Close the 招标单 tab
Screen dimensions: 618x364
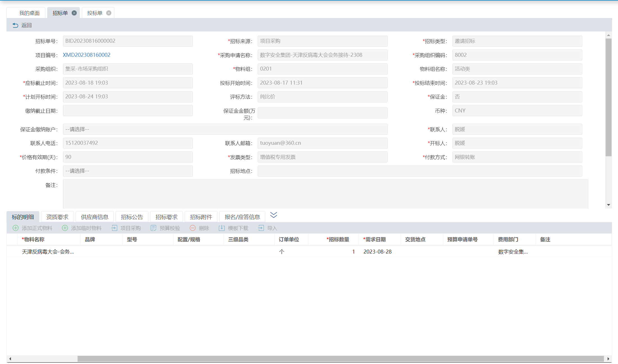[x=74, y=13]
